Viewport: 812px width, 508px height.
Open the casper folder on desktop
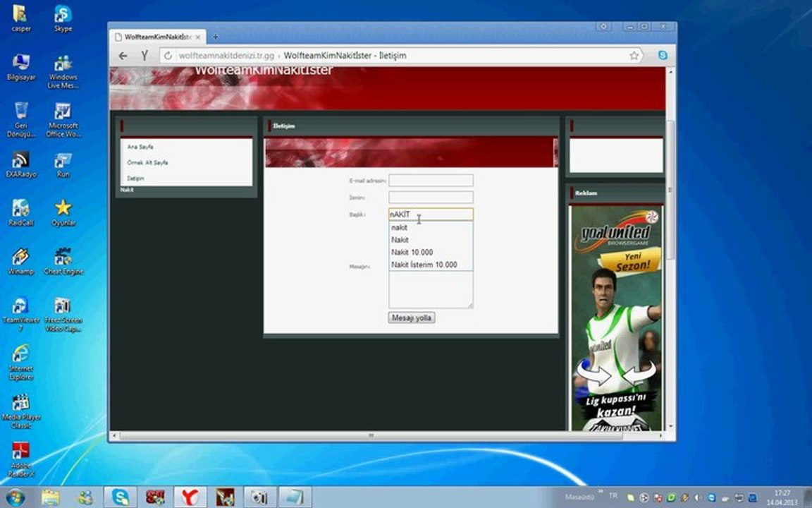click(x=20, y=18)
